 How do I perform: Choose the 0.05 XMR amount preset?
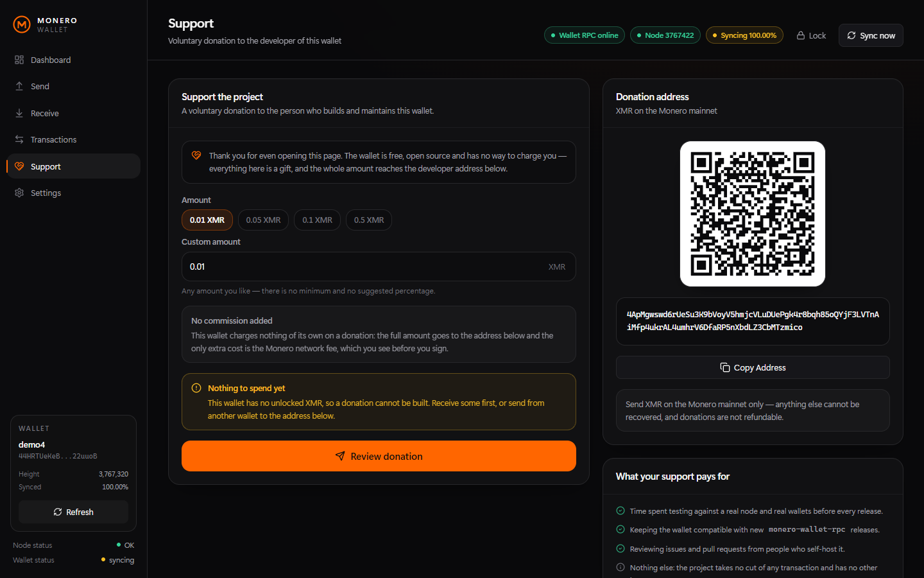click(x=263, y=220)
